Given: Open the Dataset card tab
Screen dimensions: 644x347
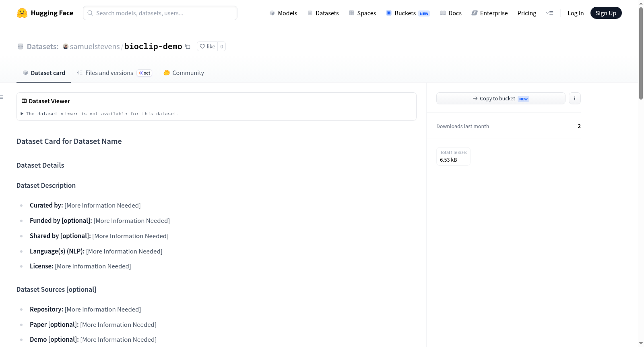Looking at the screenshot, I should [43, 73].
